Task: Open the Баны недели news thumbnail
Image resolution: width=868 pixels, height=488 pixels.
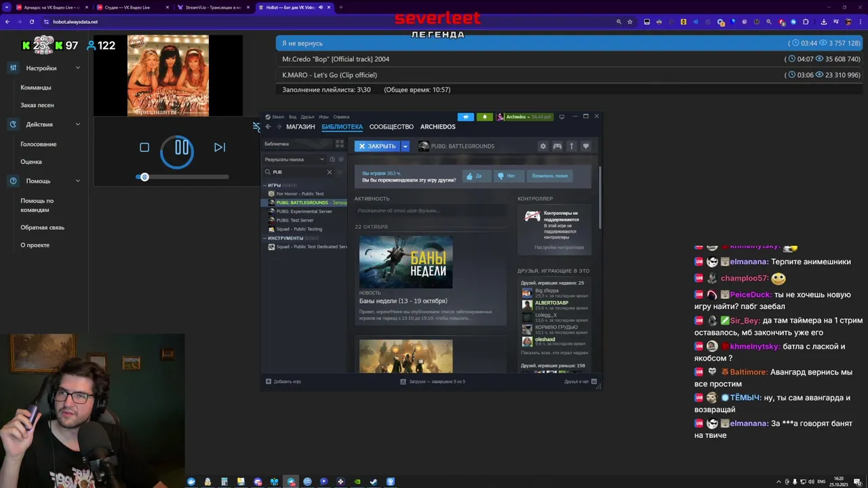Action: tap(406, 262)
